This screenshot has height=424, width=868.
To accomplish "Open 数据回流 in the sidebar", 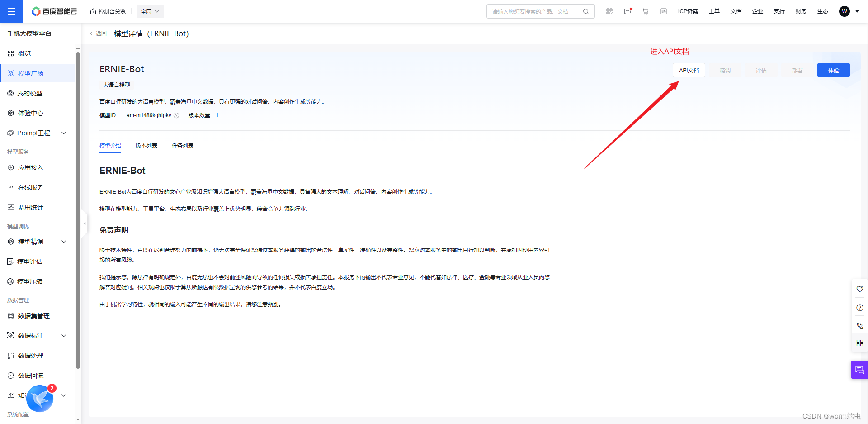I will click(37, 376).
